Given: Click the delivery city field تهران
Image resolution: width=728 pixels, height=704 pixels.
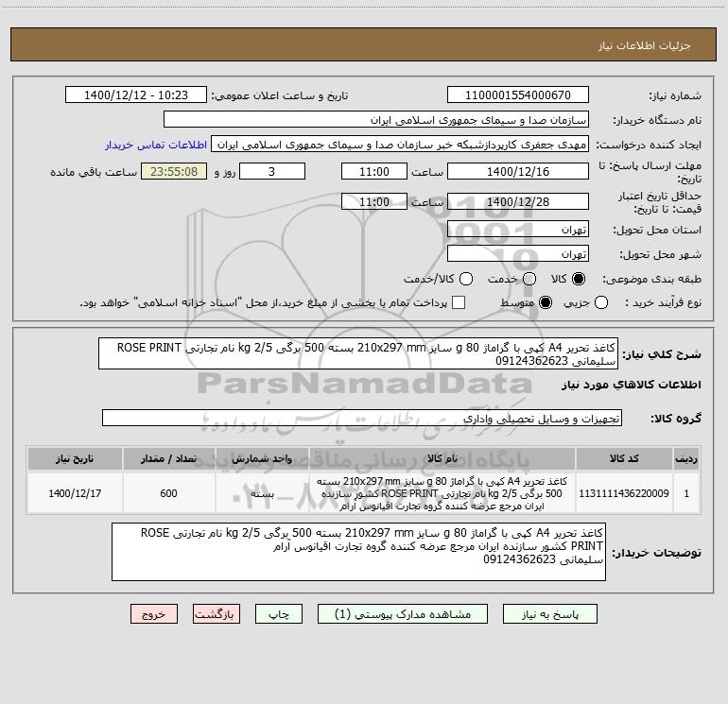Looking at the screenshot, I should click(x=518, y=254).
